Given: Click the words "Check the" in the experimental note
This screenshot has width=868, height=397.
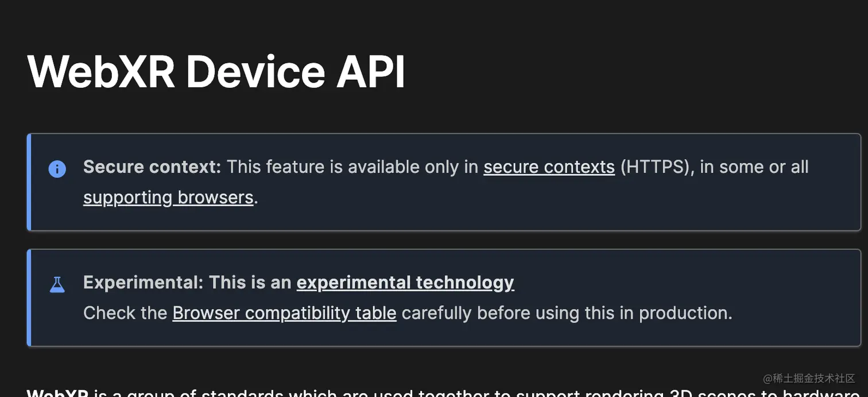Looking at the screenshot, I should click(125, 313).
